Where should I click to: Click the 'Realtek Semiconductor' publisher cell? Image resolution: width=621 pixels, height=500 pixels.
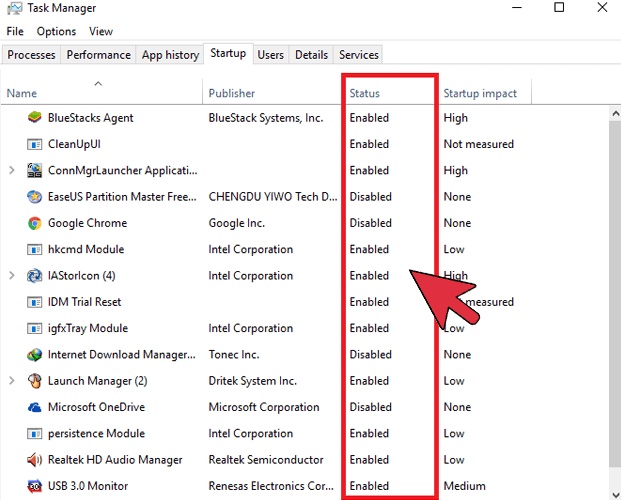tap(266, 460)
